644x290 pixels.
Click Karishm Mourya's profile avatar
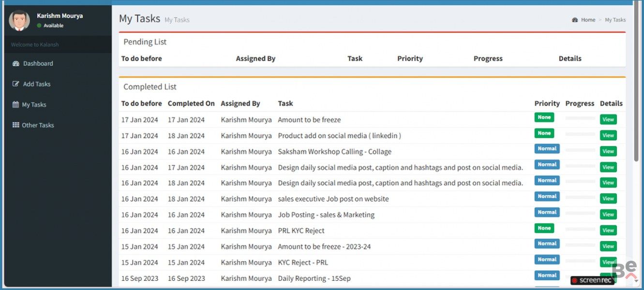19,20
